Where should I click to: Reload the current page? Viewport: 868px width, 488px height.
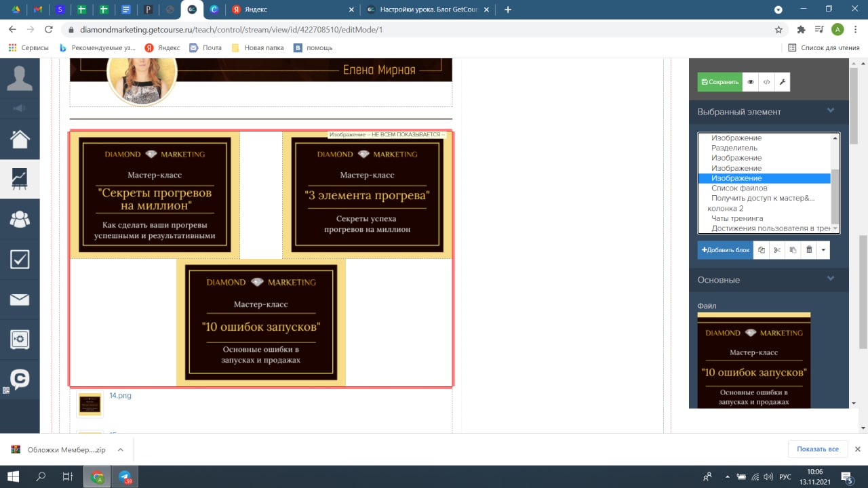click(48, 30)
